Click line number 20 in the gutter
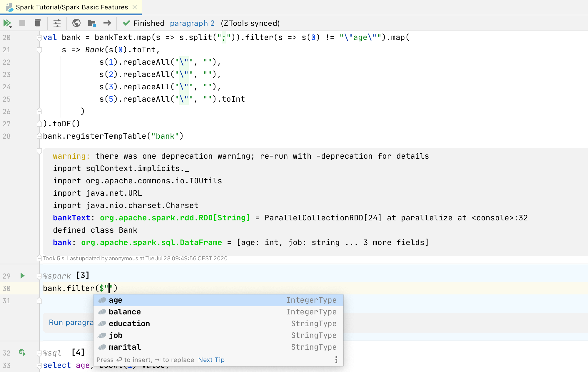The height and width of the screenshot is (372, 588). [x=6, y=38]
